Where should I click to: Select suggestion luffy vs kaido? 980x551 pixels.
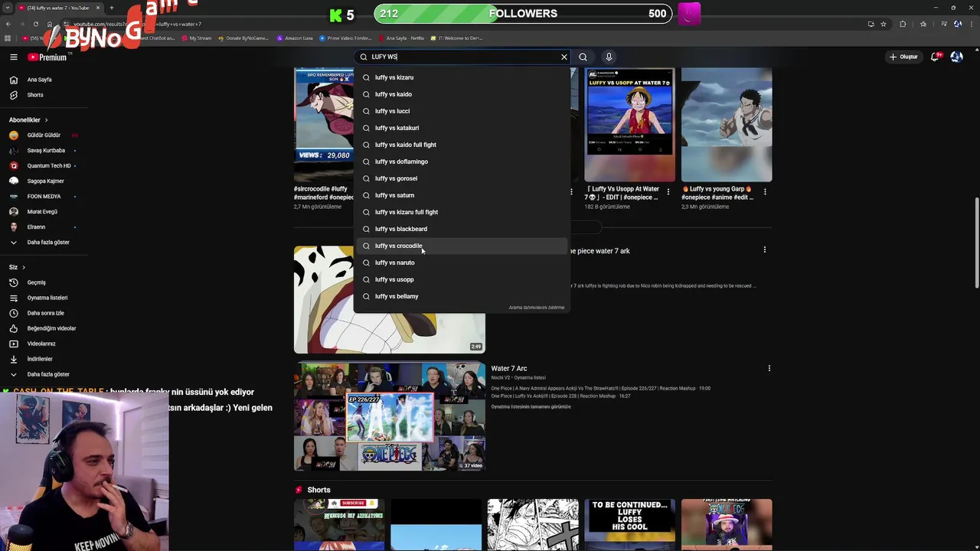462,94
